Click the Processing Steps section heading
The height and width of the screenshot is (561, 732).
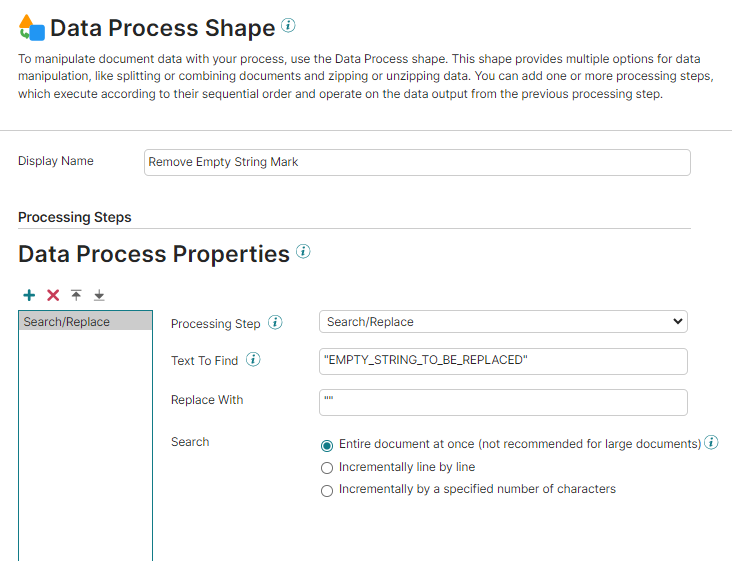point(75,217)
